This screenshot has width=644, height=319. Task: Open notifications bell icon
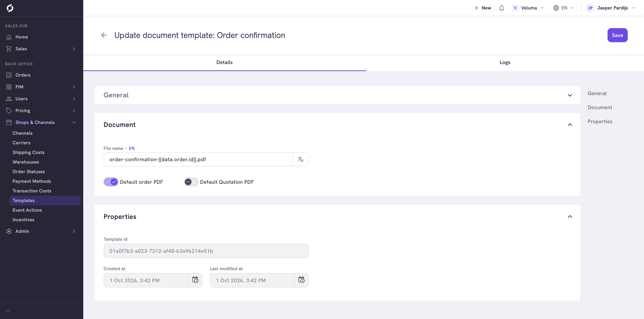pos(502,8)
